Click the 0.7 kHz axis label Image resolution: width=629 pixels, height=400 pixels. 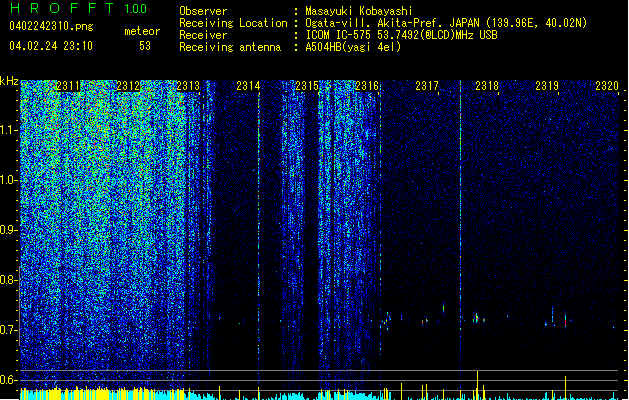pyautogui.click(x=8, y=330)
